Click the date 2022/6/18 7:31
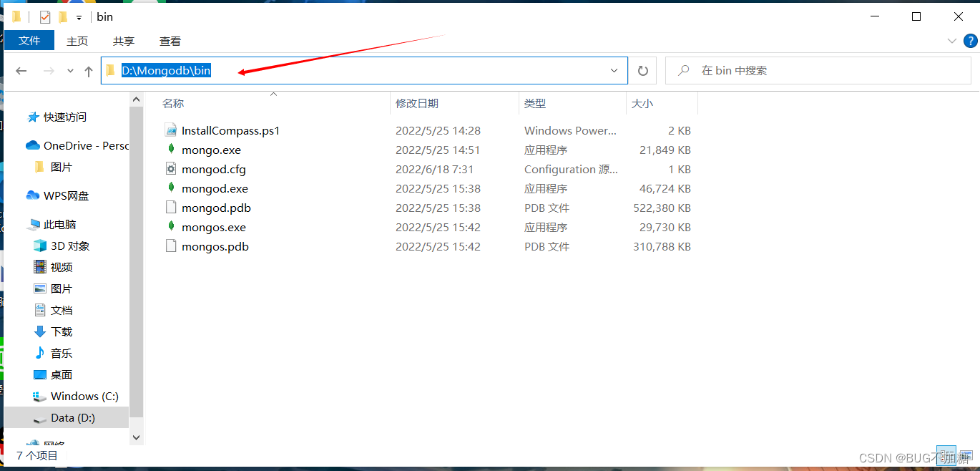Screen dimensions: 980x471 pyautogui.click(x=434, y=169)
